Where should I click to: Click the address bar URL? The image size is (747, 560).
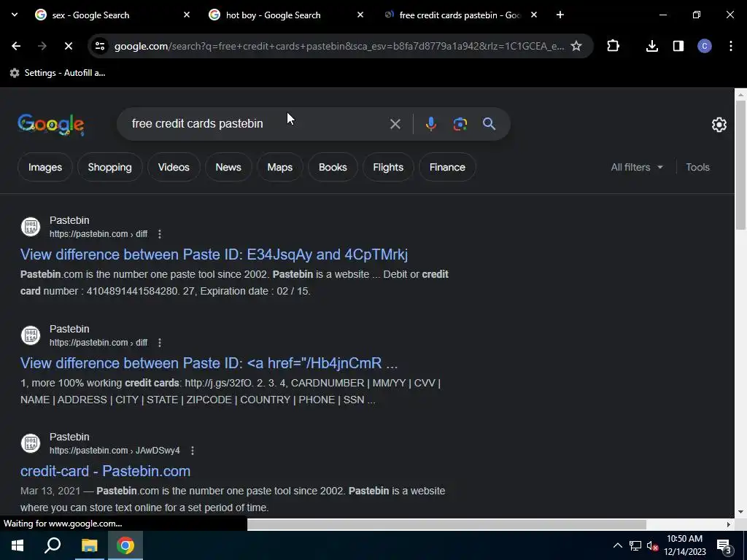(338, 46)
